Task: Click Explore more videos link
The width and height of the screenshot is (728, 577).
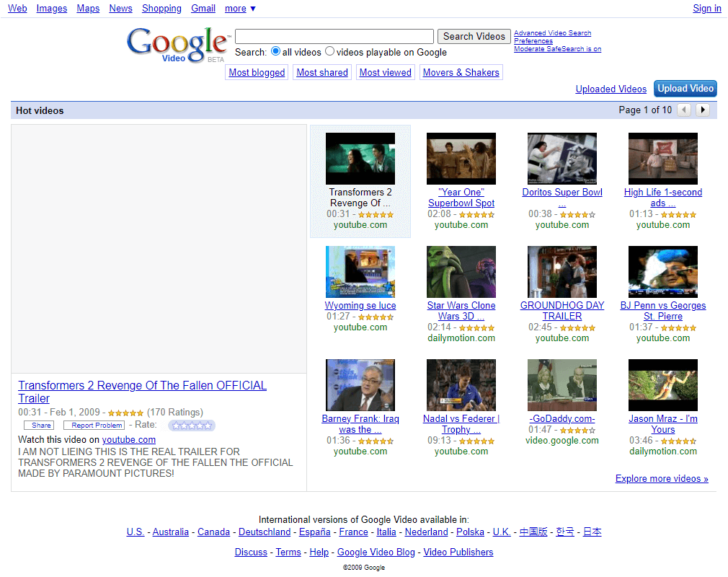Action: coord(662,478)
